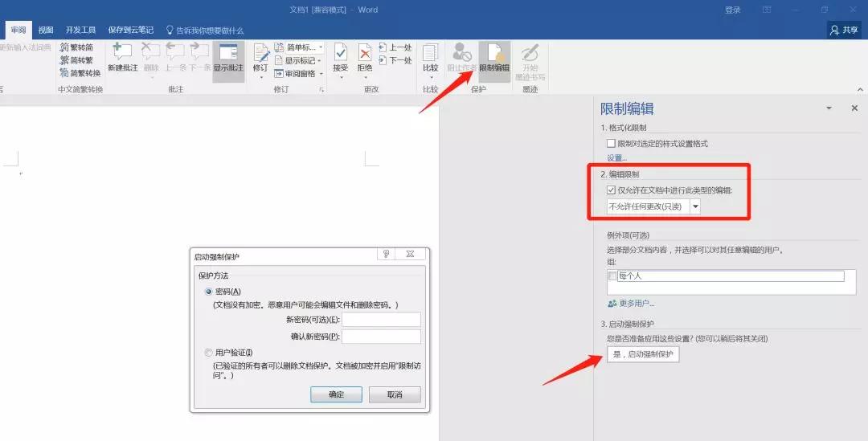Click 确定 in the protection dialog
Image resolution: width=868 pixels, height=441 pixels.
[337, 394]
